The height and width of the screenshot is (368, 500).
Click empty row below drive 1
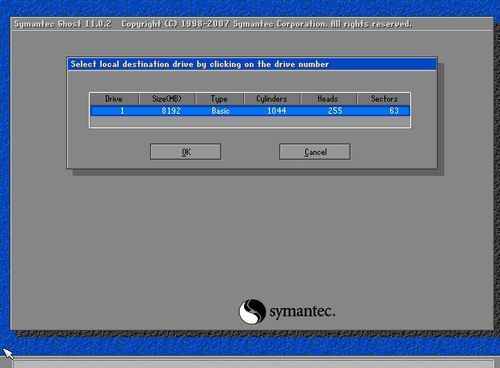pos(250,121)
